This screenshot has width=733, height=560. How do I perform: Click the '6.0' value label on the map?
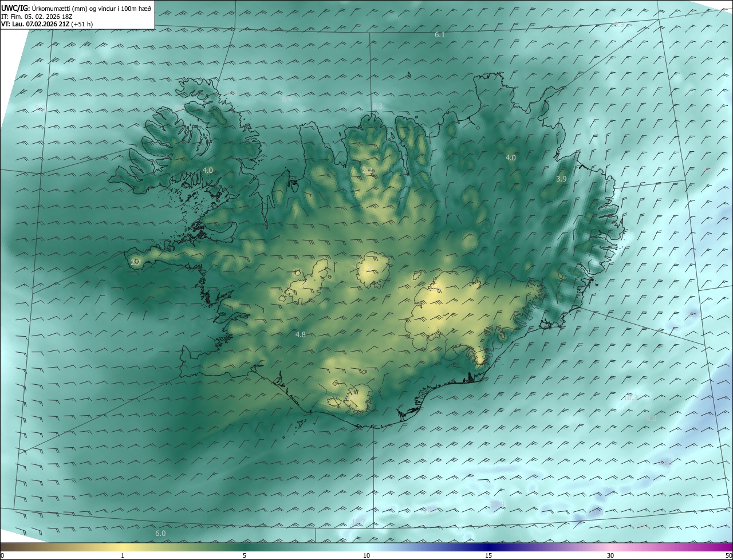coord(160,534)
